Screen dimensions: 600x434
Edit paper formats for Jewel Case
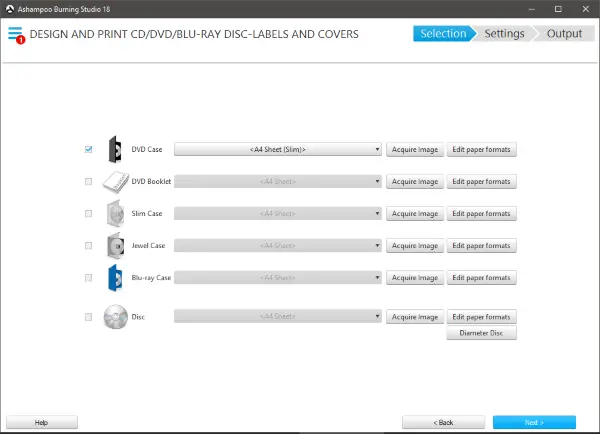[x=481, y=246]
